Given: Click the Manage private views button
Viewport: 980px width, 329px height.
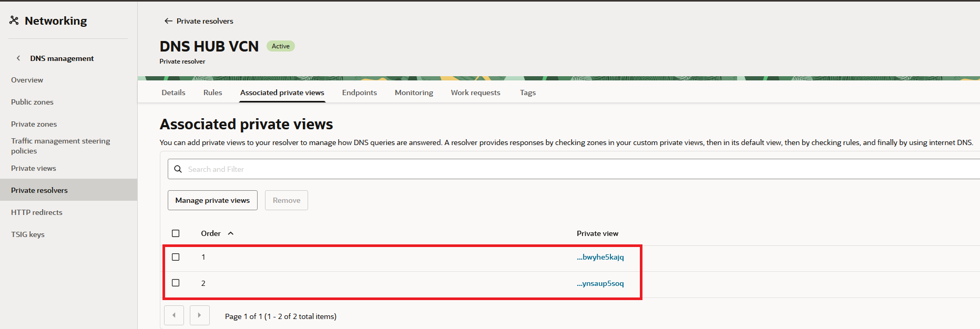Looking at the screenshot, I should click(212, 200).
